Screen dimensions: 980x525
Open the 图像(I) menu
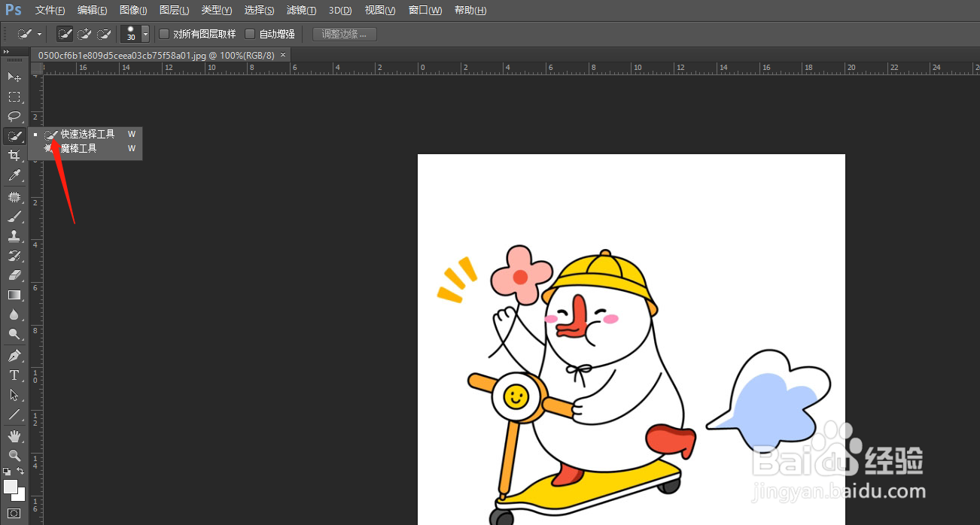(x=133, y=11)
